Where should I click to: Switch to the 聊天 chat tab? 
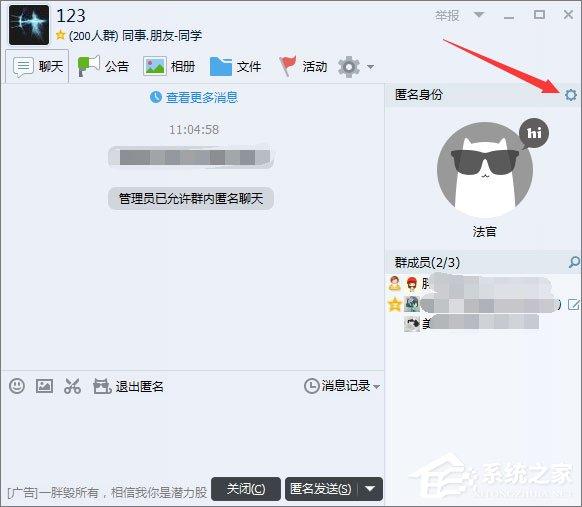(x=37, y=67)
